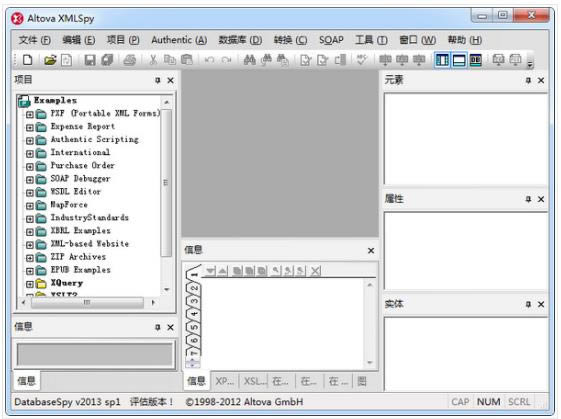Viewport: 561px width, 419px height.
Task: Expand the International folder
Action: coord(30,154)
